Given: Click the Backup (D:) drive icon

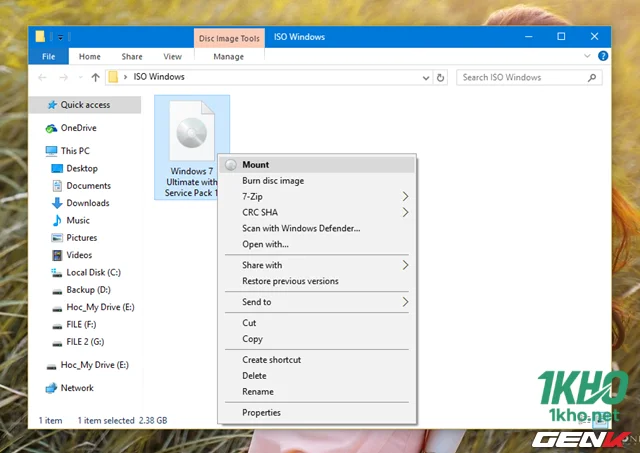Looking at the screenshot, I should (x=57, y=291).
